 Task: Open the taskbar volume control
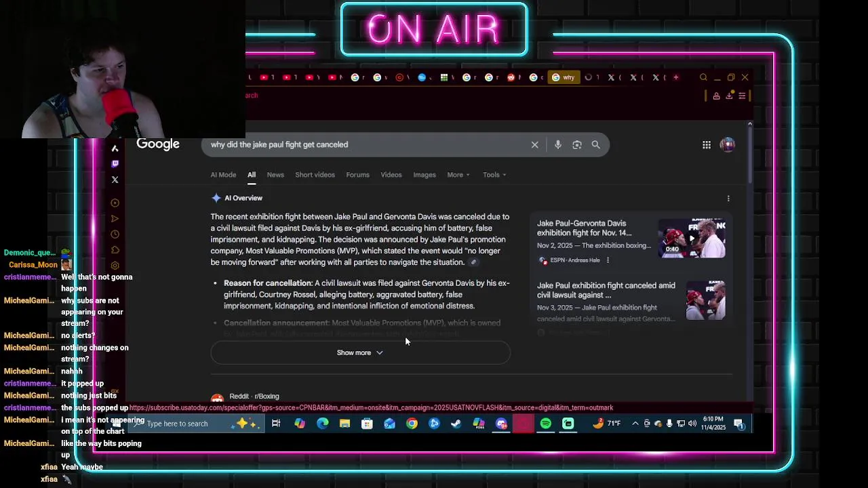click(x=692, y=424)
